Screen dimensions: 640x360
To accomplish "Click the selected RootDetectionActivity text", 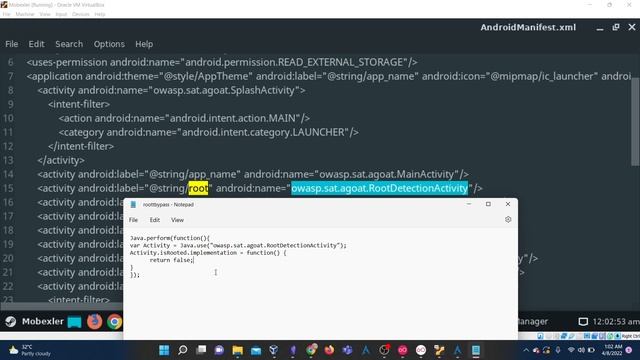I will click(379, 188).
